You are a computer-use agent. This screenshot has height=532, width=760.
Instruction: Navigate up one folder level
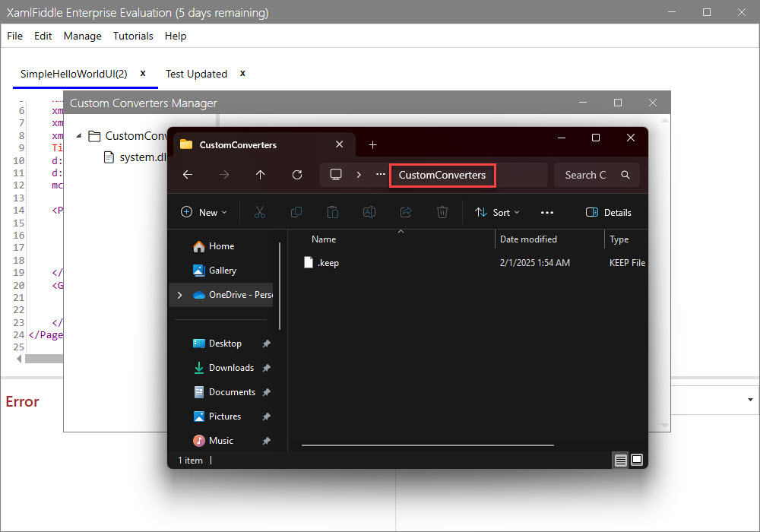tap(260, 175)
